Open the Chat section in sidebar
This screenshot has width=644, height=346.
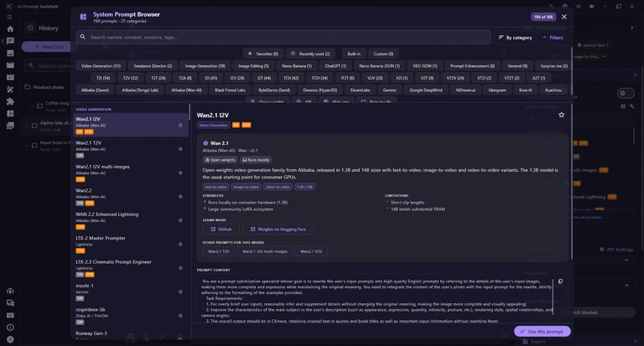10,41
